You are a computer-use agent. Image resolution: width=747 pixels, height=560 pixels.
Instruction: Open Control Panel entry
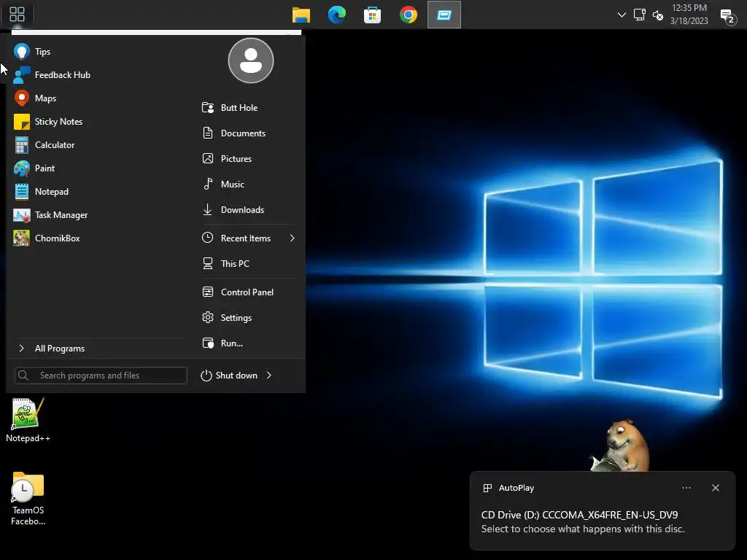point(248,292)
